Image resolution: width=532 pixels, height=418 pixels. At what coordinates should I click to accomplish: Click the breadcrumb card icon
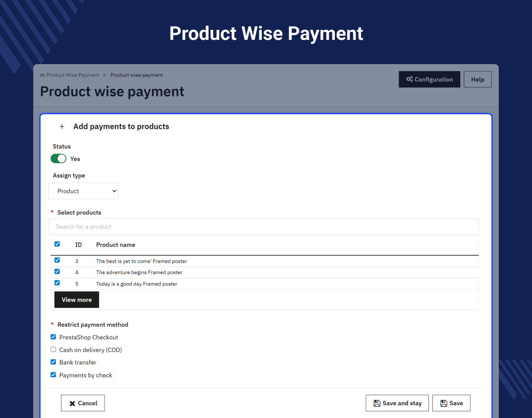[x=42, y=76]
